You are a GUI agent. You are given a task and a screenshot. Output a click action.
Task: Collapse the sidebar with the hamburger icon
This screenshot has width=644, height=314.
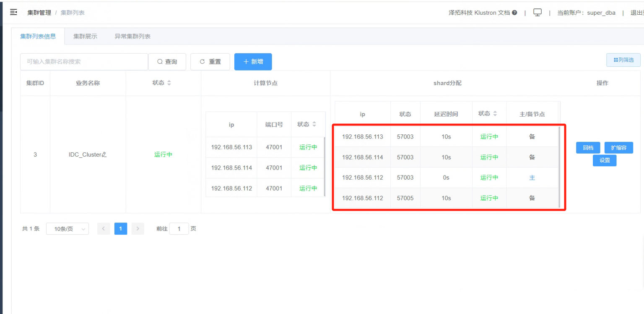coord(13,12)
